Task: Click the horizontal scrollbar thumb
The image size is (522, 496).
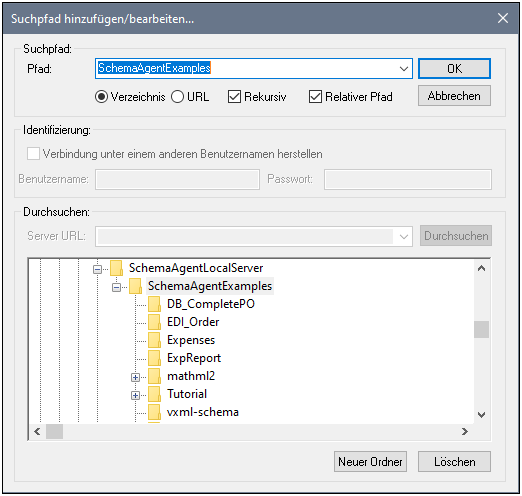Action: click(x=54, y=432)
